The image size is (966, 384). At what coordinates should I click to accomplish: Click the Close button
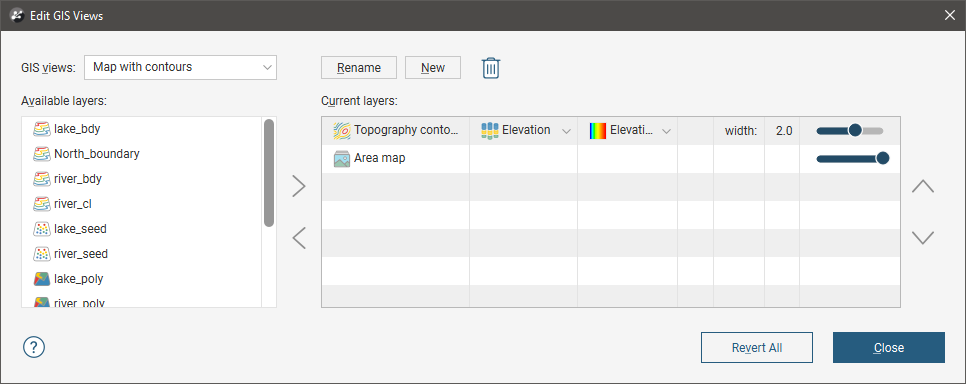pyautogui.click(x=888, y=348)
